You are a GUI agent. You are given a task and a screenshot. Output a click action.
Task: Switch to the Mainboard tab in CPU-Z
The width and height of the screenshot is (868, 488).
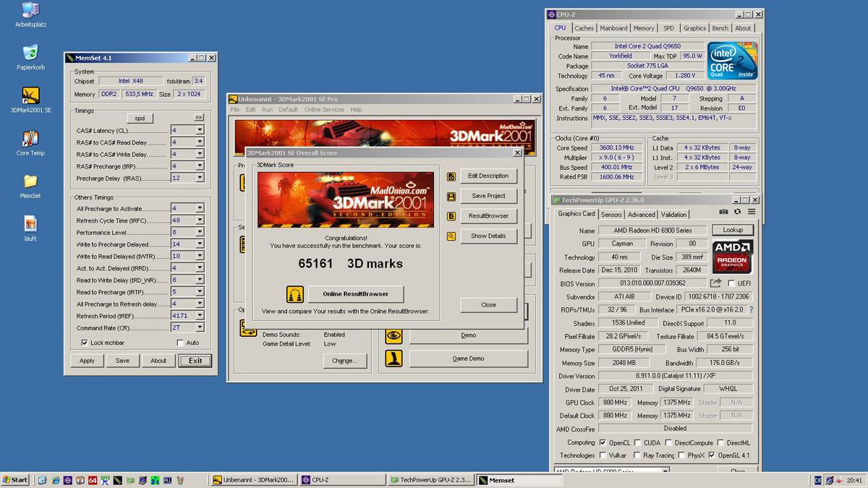(613, 28)
